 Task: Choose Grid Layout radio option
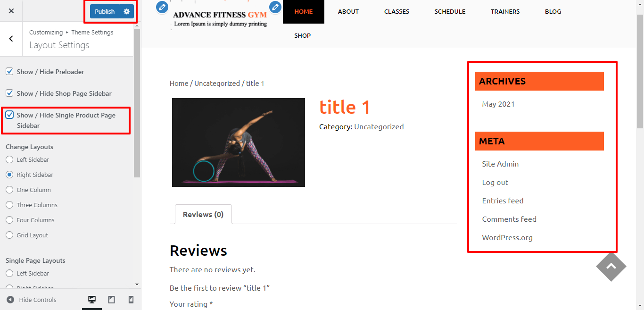click(9, 235)
